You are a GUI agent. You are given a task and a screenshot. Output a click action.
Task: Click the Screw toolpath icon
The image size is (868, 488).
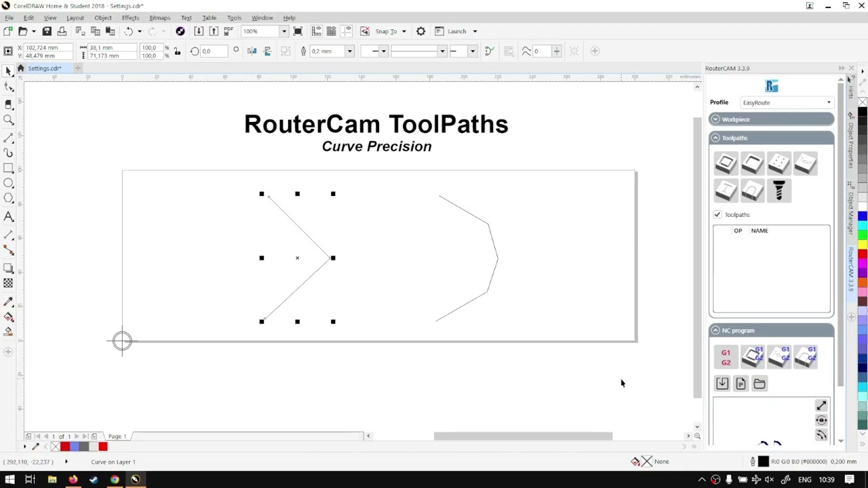click(x=778, y=191)
